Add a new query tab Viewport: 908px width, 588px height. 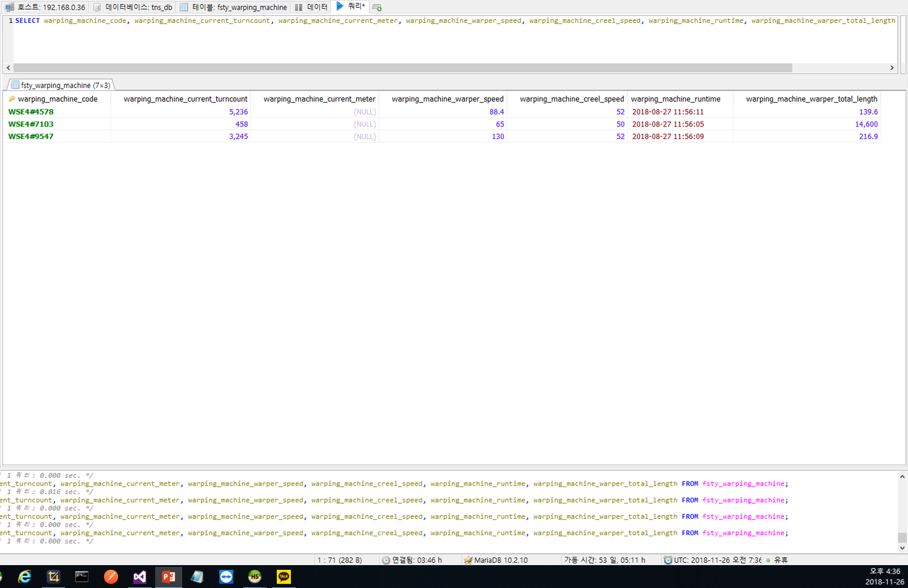377,7
